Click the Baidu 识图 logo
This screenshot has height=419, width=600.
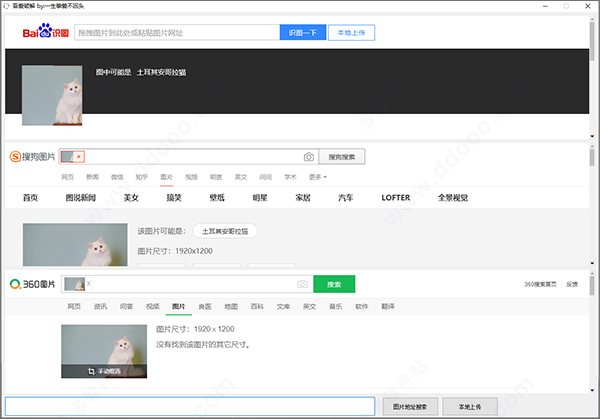click(x=47, y=32)
